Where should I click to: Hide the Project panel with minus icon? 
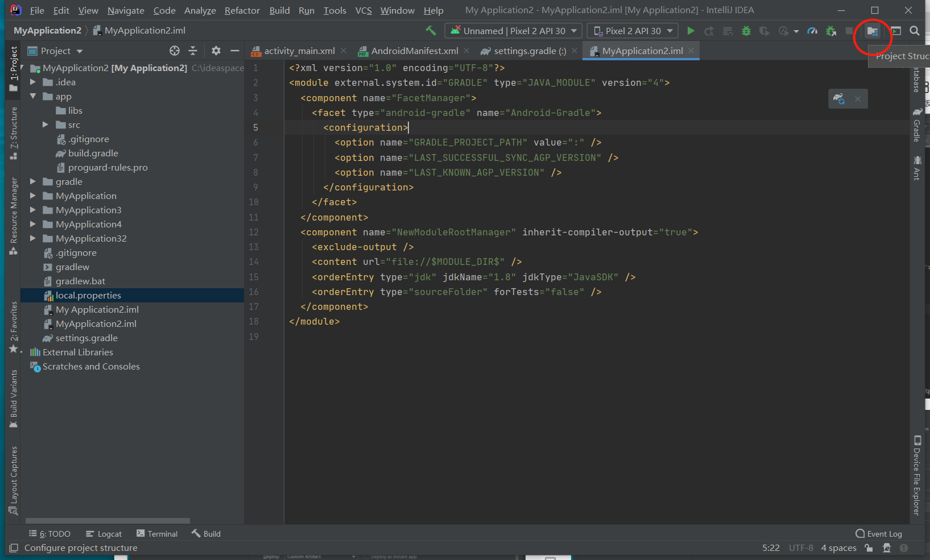[234, 51]
